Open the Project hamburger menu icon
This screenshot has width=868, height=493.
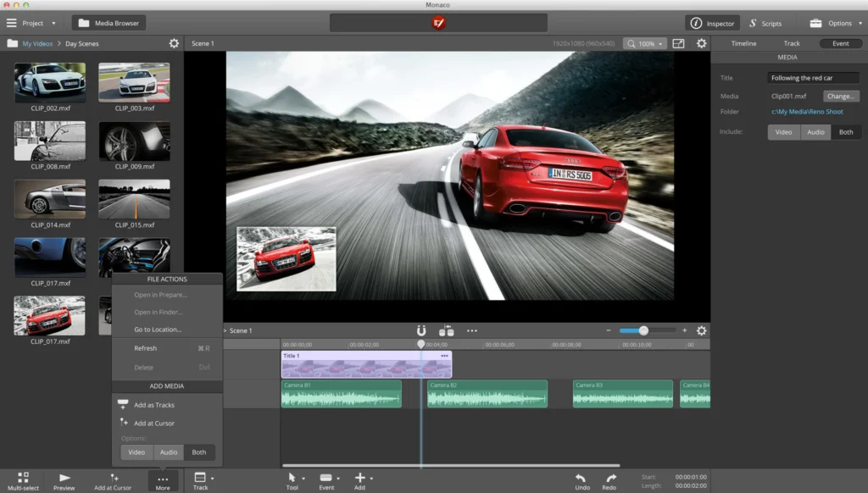(12, 23)
